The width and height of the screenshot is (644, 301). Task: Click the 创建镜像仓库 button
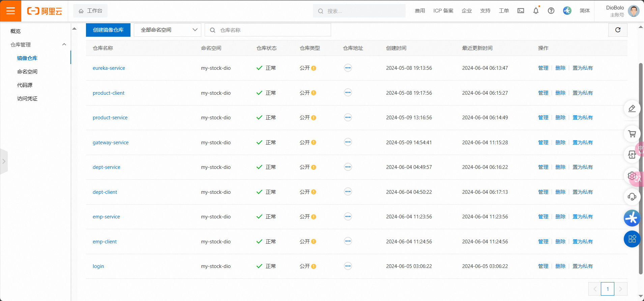pos(108,30)
